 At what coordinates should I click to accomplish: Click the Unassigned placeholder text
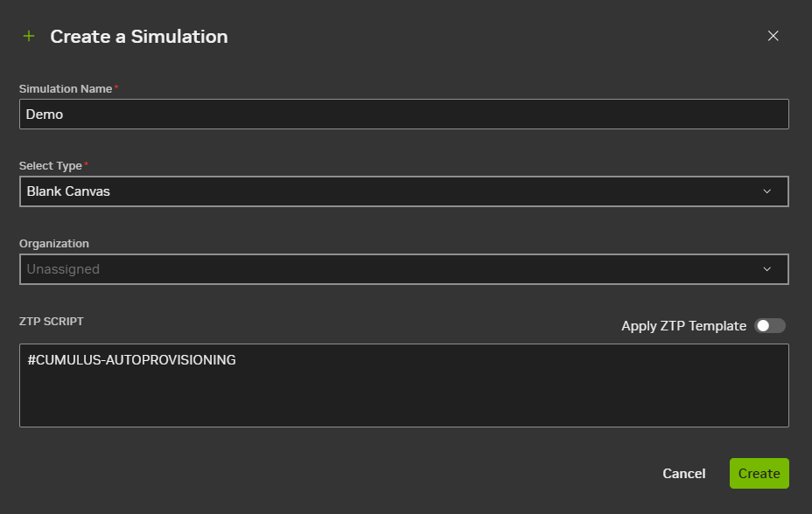coord(63,269)
